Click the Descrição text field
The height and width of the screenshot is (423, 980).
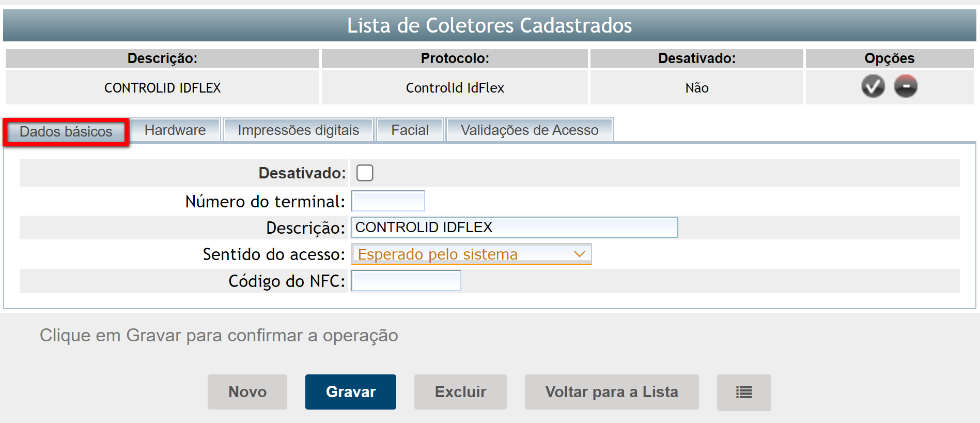click(514, 228)
